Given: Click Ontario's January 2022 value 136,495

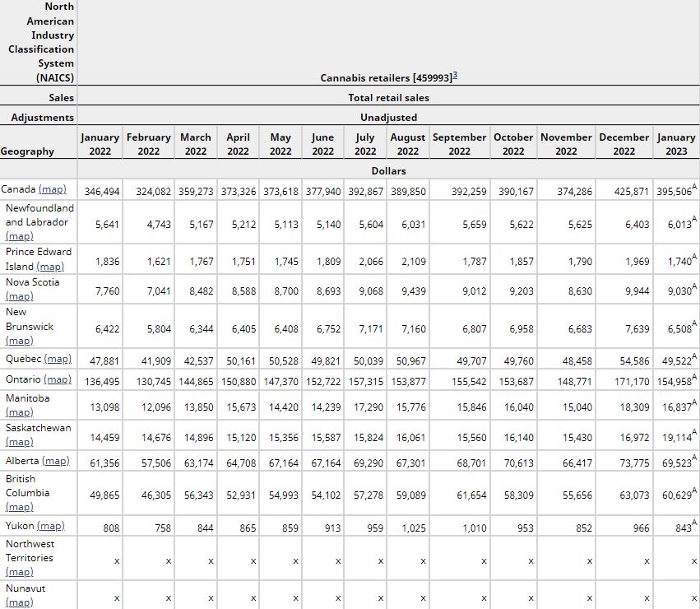Looking at the screenshot, I should 102,381.
